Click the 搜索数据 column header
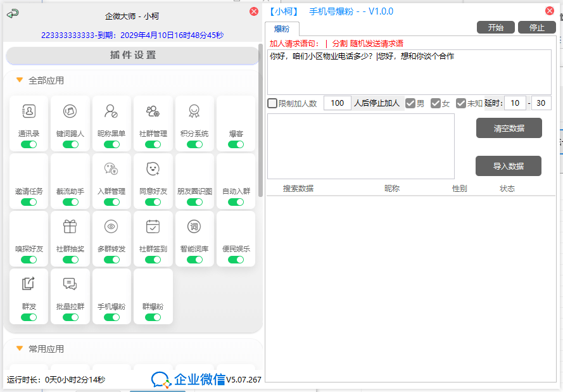 298,189
